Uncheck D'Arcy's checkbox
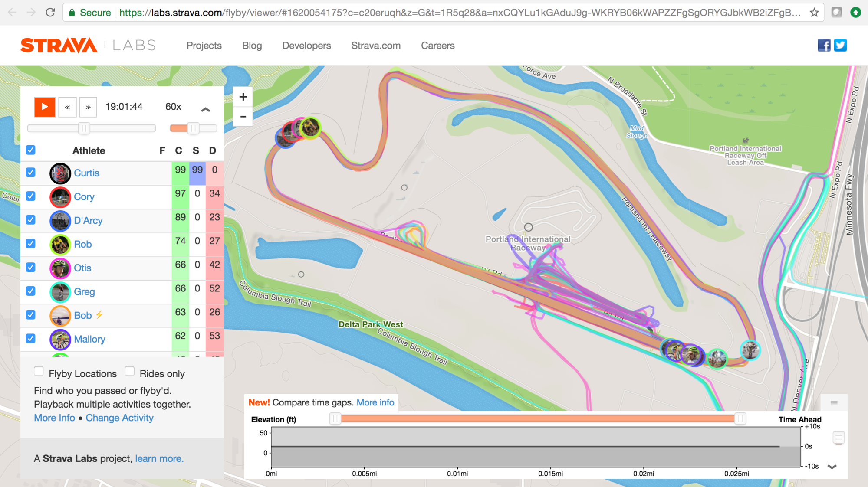Screen dimensions: 868x487 [x=30, y=219]
